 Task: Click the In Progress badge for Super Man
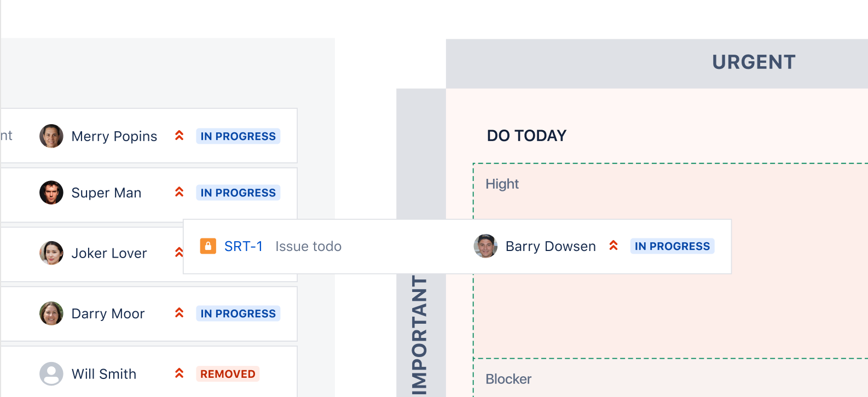[x=238, y=192]
